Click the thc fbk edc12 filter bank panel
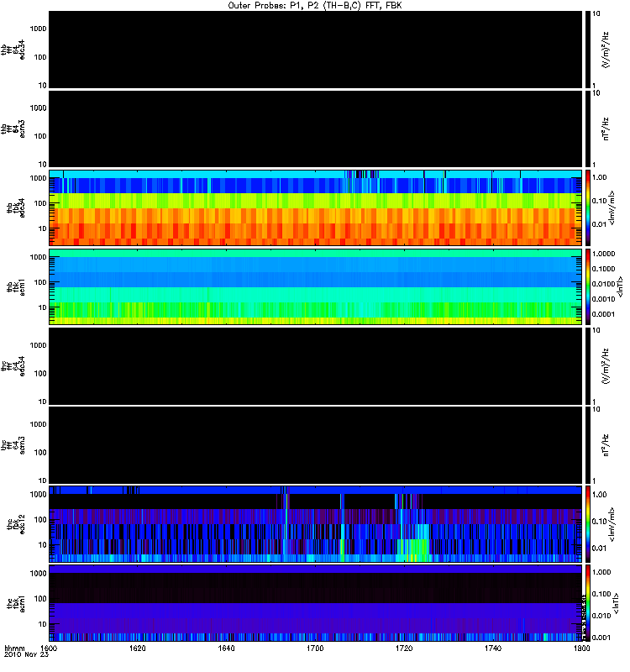The width and height of the screenshot is (630, 672). click(x=315, y=524)
